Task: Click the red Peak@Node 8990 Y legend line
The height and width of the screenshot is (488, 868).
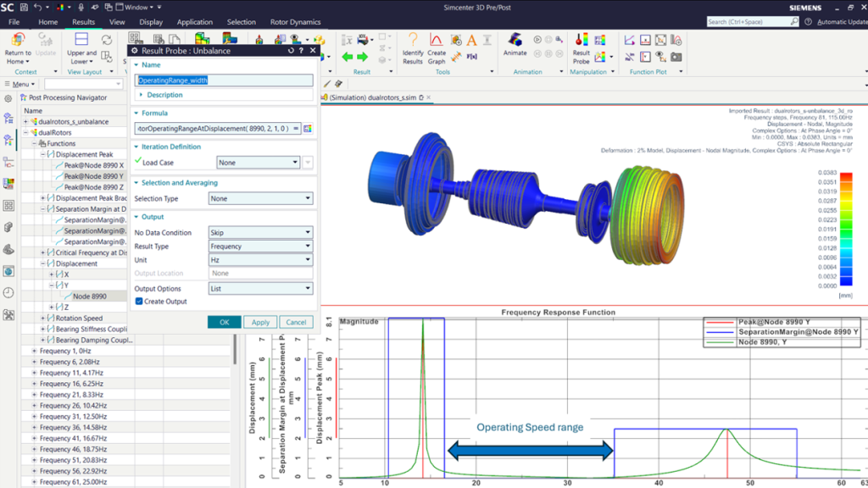Action: (x=720, y=322)
